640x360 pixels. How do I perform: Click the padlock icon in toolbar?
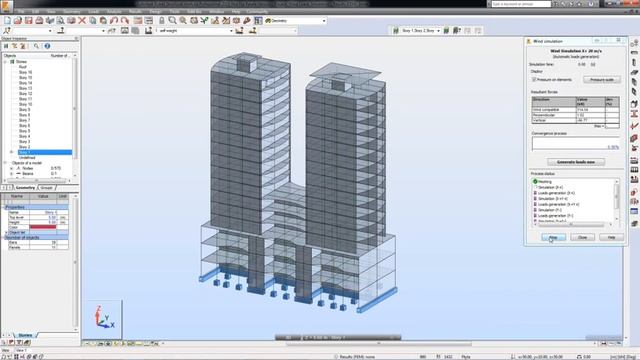tap(162, 20)
